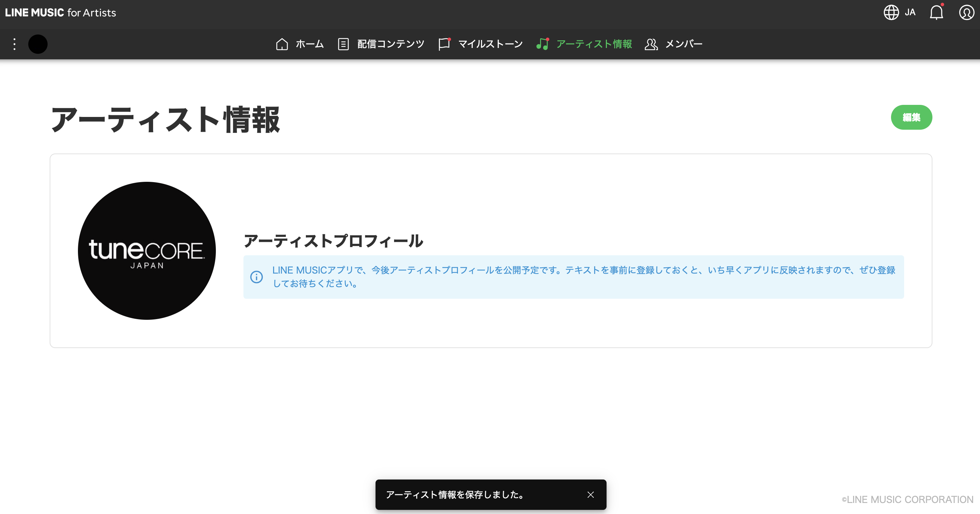Image resolution: width=980 pixels, height=514 pixels.
Task: Click the green 編集 button
Action: [x=911, y=117]
